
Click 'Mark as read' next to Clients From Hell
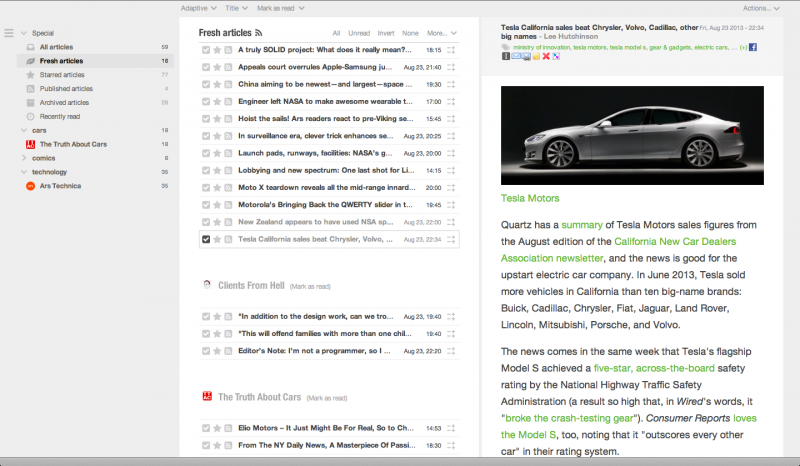pos(310,286)
